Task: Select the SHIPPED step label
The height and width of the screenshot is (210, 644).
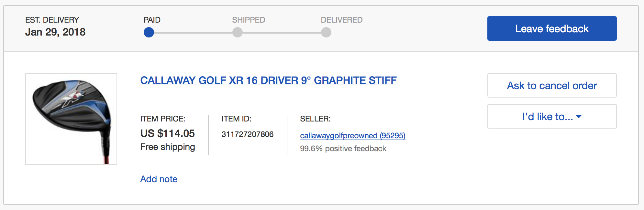Action: pyautogui.click(x=249, y=20)
